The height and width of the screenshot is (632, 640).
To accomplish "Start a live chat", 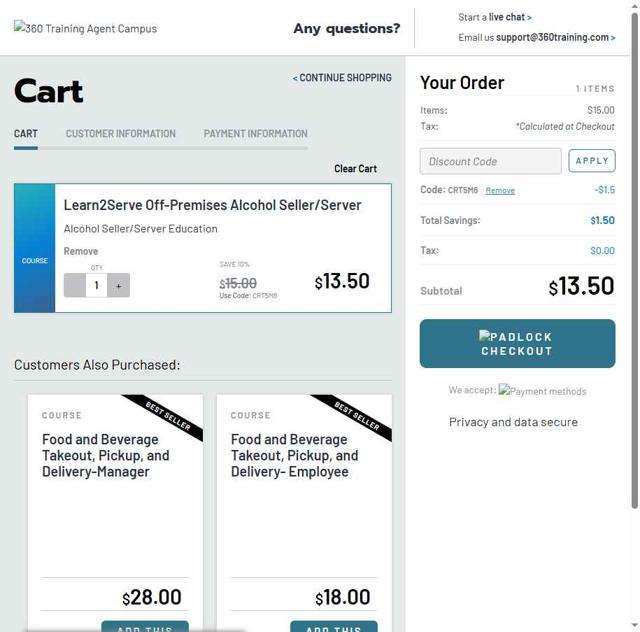I will pos(510,17).
